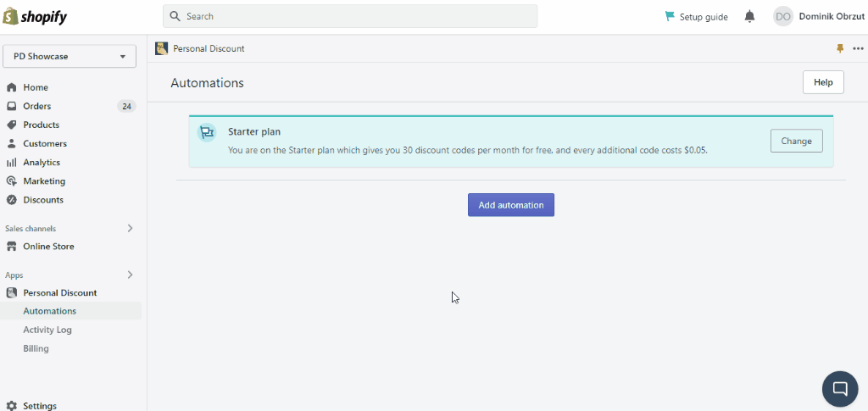868x411 pixels.
Task: Click the Starter plan flag icon
Action: [x=207, y=133]
